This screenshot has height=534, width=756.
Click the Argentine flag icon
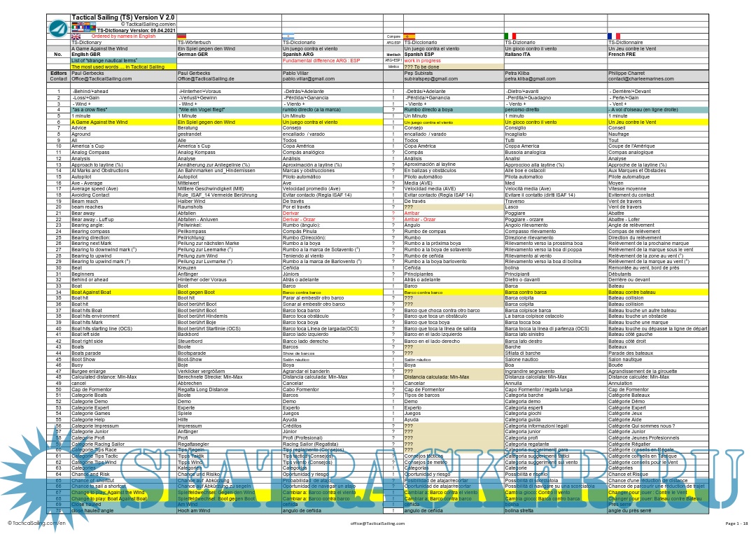tap(288, 36)
